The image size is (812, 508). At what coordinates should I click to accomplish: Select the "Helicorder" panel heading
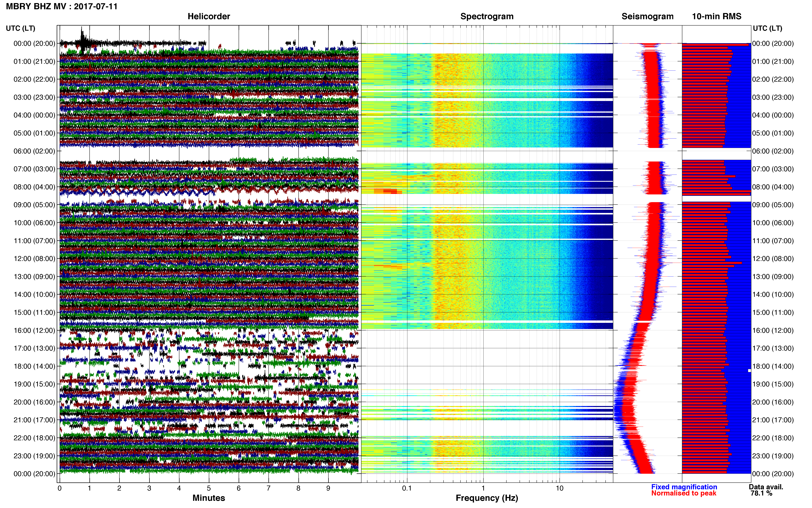[209, 16]
